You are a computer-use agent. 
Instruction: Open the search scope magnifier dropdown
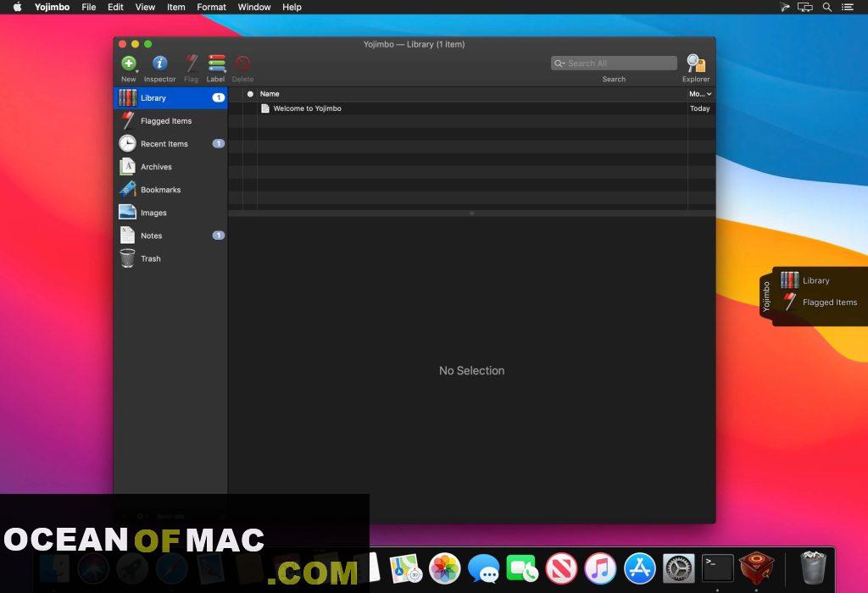[559, 63]
